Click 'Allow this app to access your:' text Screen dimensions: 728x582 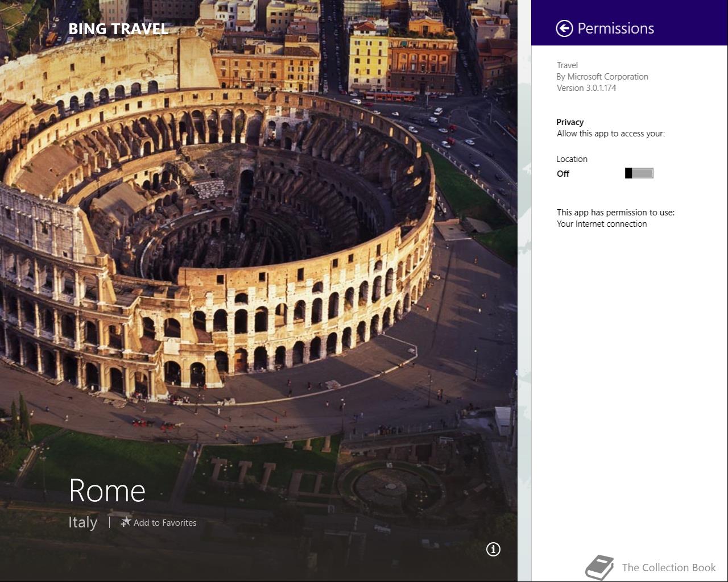coord(611,134)
